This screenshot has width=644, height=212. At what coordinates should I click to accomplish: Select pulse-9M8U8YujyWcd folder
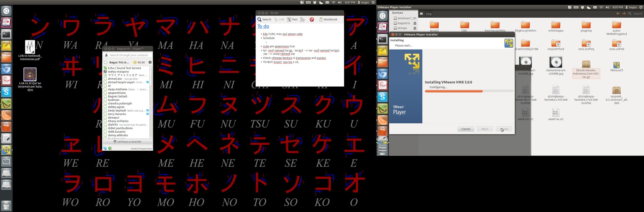616,28
